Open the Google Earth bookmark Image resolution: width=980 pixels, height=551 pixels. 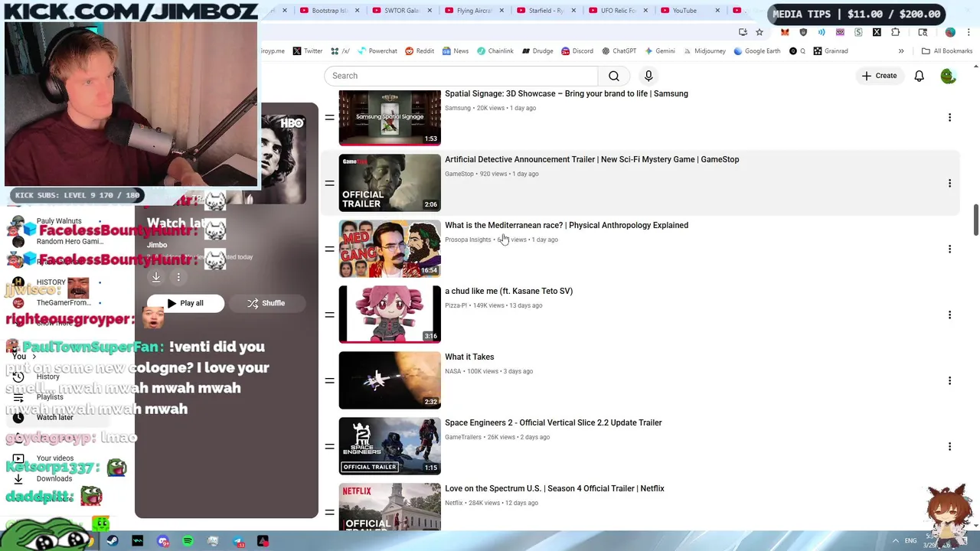757,51
